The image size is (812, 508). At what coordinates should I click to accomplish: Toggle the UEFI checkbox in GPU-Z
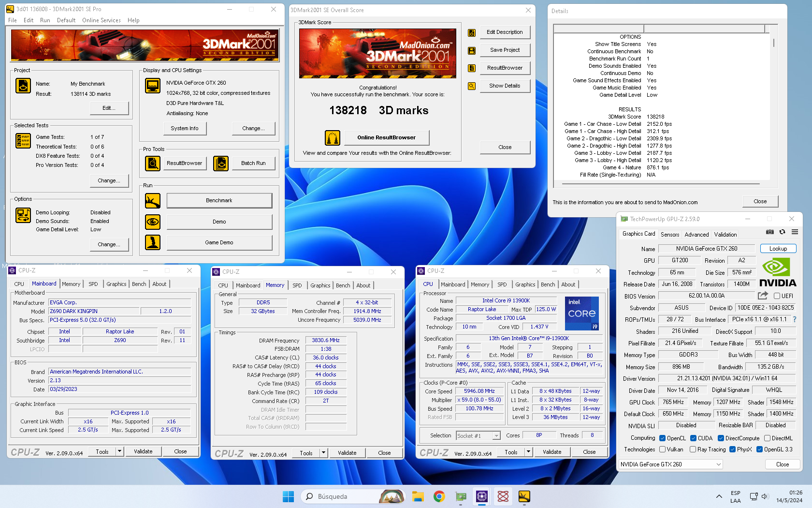click(777, 296)
